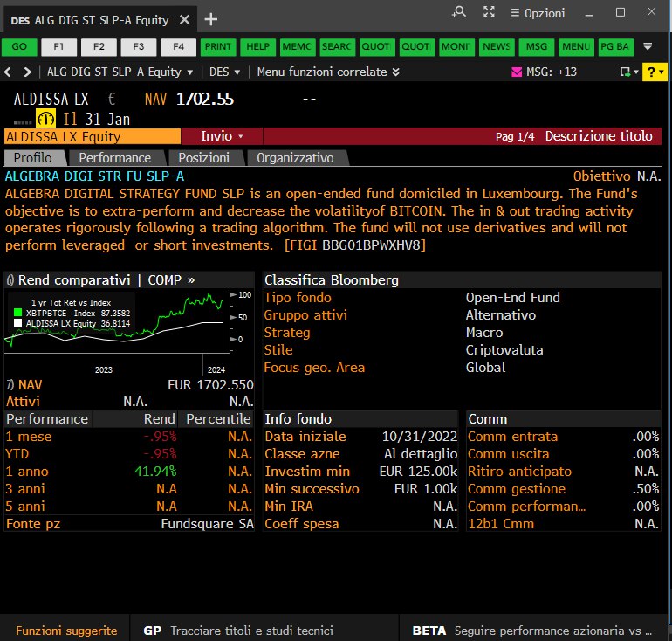Select ALGEBRA DIGI STR FU SLP-A title
Image resolution: width=672 pixels, height=641 pixels.
[x=95, y=176]
